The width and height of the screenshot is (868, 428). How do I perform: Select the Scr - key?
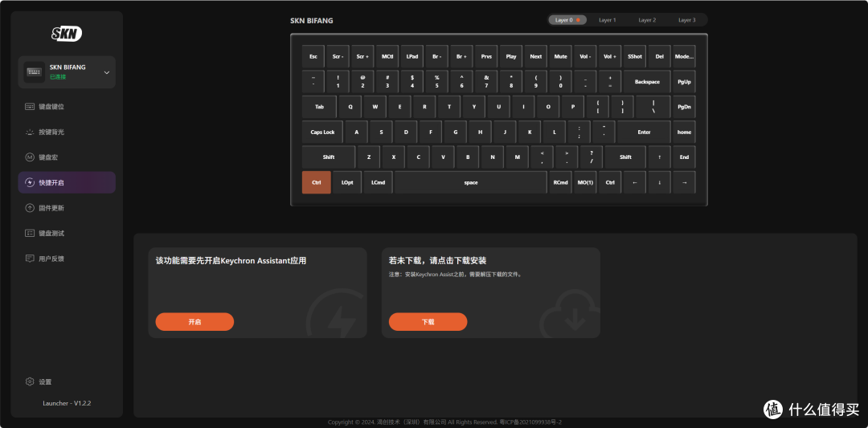pyautogui.click(x=338, y=56)
